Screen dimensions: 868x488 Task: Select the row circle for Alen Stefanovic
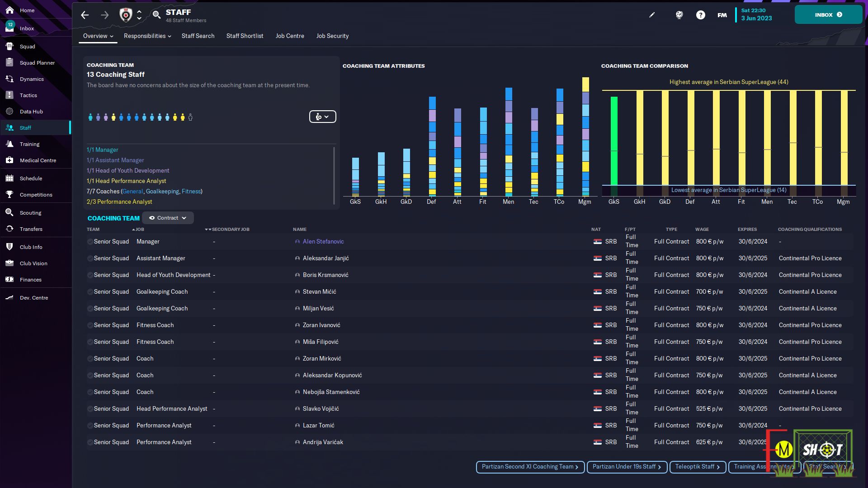(90, 242)
